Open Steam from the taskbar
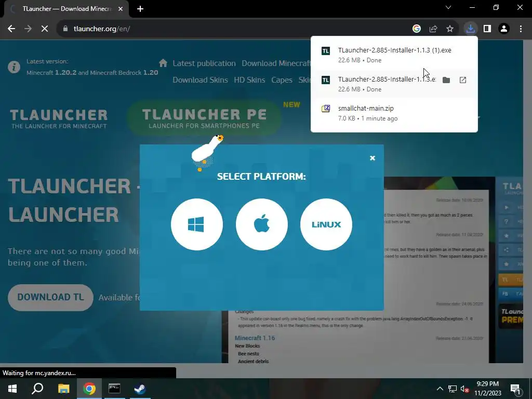 (x=139, y=389)
